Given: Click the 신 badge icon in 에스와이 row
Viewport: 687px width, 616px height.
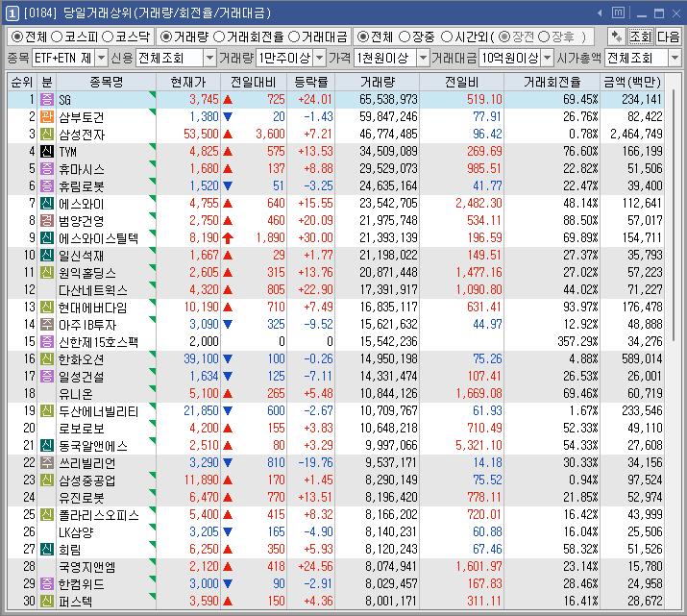Looking at the screenshot, I should [x=47, y=204].
